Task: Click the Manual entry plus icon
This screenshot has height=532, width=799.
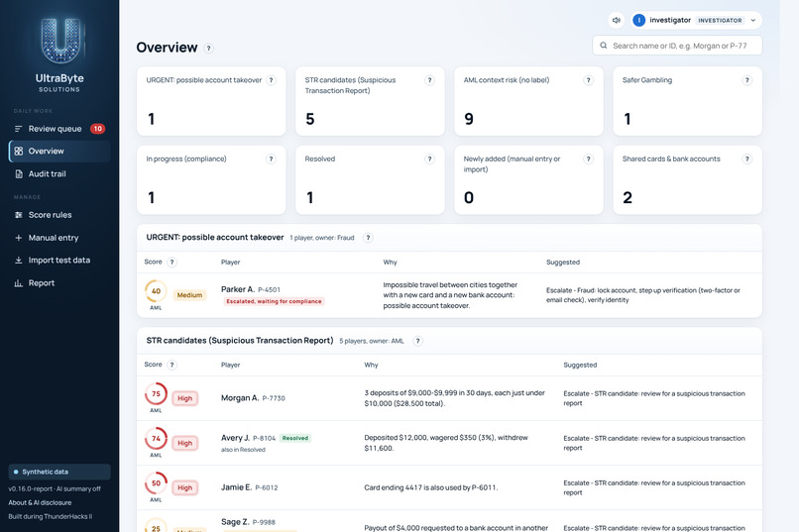Action: pyautogui.click(x=19, y=238)
